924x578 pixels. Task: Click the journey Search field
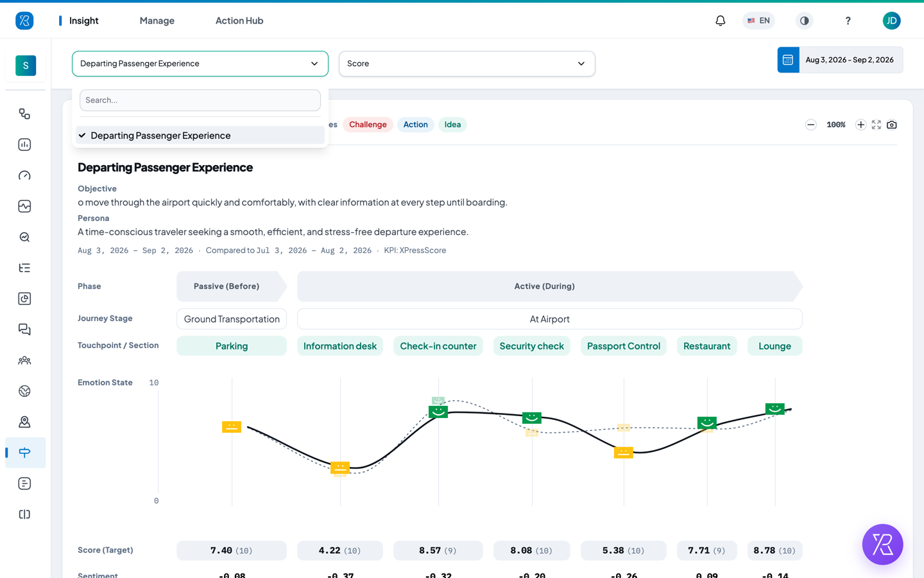(200, 100)
